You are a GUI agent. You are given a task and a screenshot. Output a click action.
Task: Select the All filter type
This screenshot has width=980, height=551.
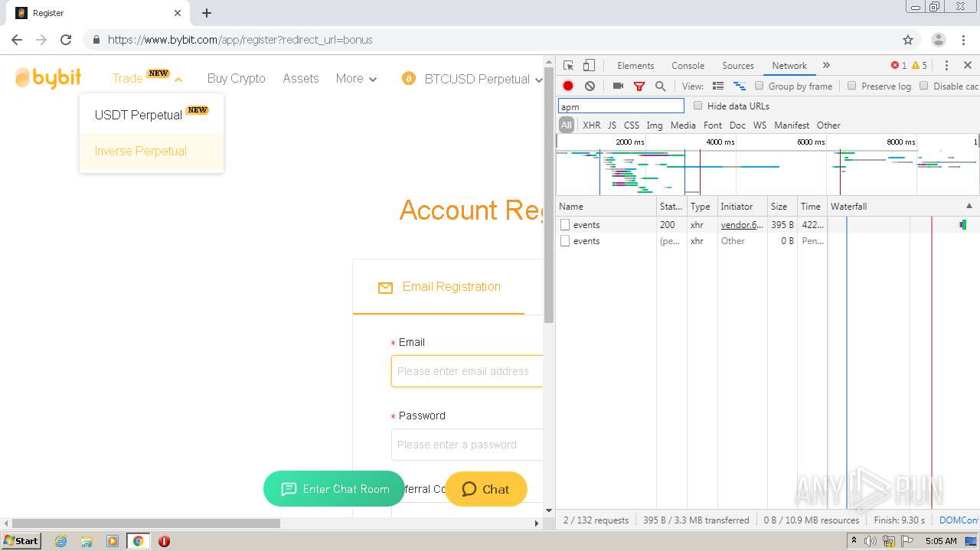point(566,125)
